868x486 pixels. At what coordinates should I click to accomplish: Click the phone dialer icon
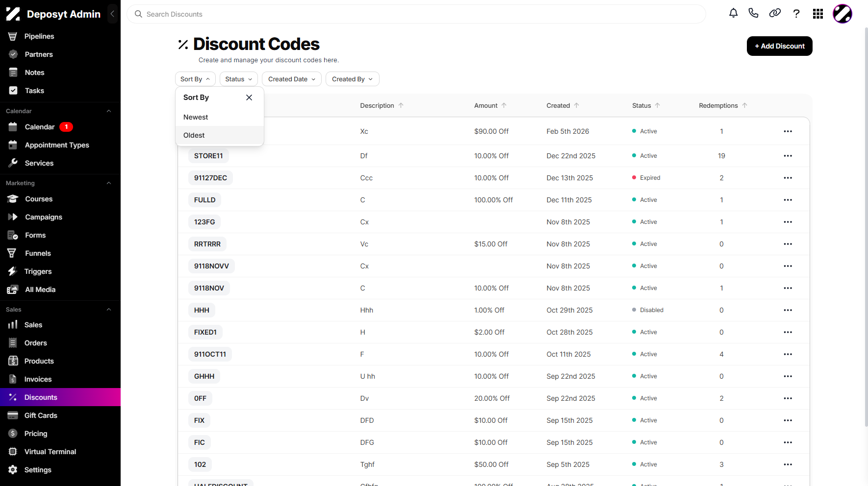[754, 14]
